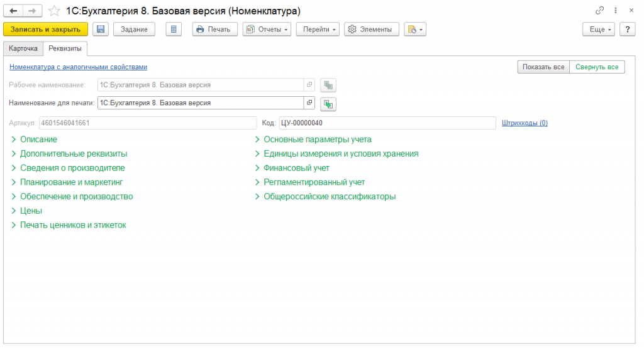Get a link using the chain icon
644x349 pixels.
tap(599, 11)
